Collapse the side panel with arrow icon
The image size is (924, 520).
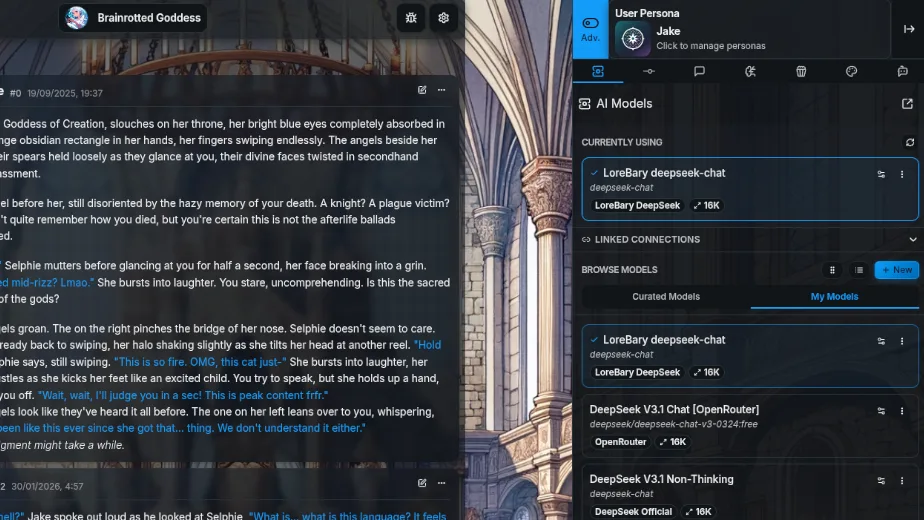click(909, 29)
